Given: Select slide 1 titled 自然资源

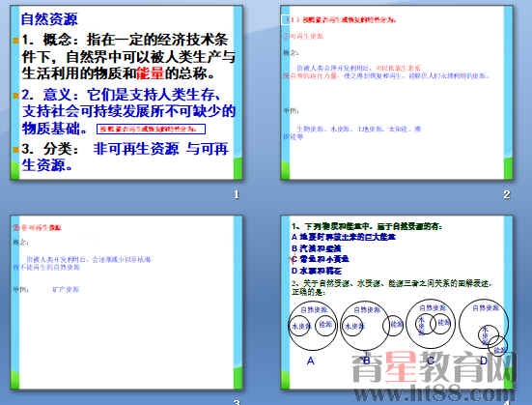Looking at the screenshot, I should pyautogui.click(x=126, y=93).
